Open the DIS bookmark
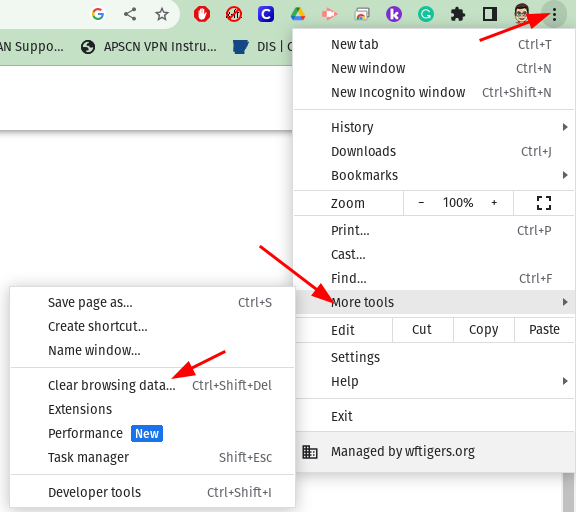The width and height of the screenshot is (576, 512). click(x=262, y=47)
